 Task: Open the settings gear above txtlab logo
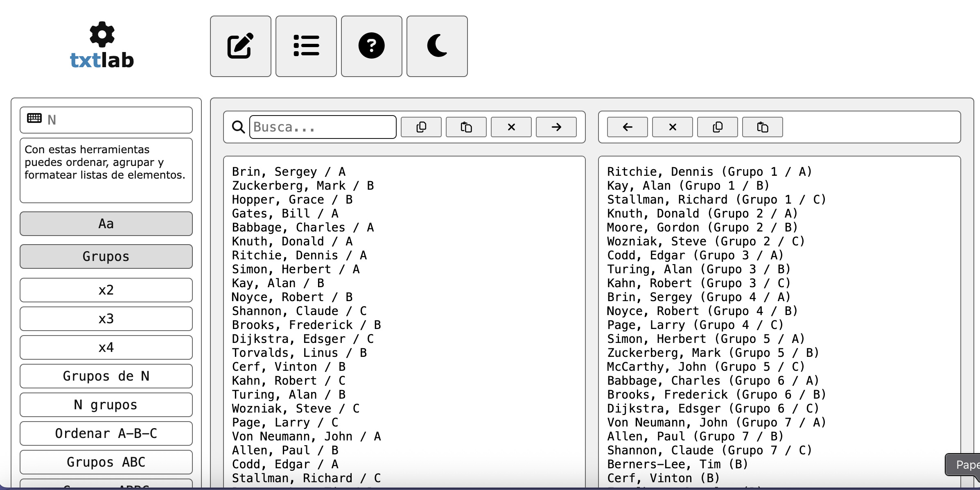(x=102, y=34)
